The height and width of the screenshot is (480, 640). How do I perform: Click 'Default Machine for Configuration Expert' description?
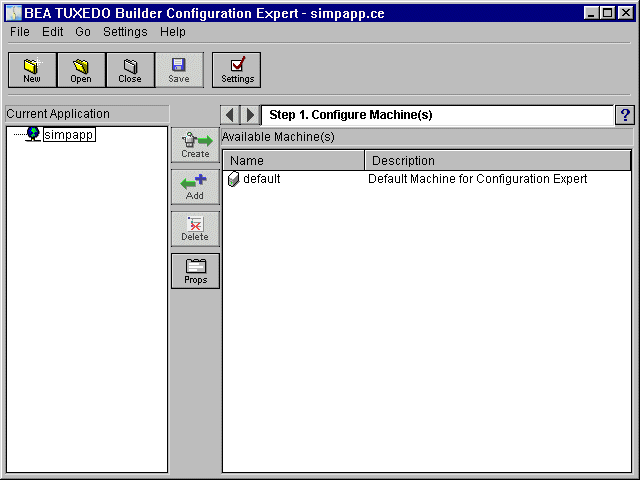coord(478,179)
